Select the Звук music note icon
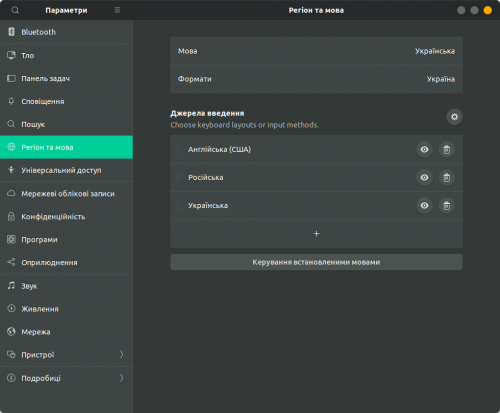This screenshot has width=500, height=413. tap(11, 286)
